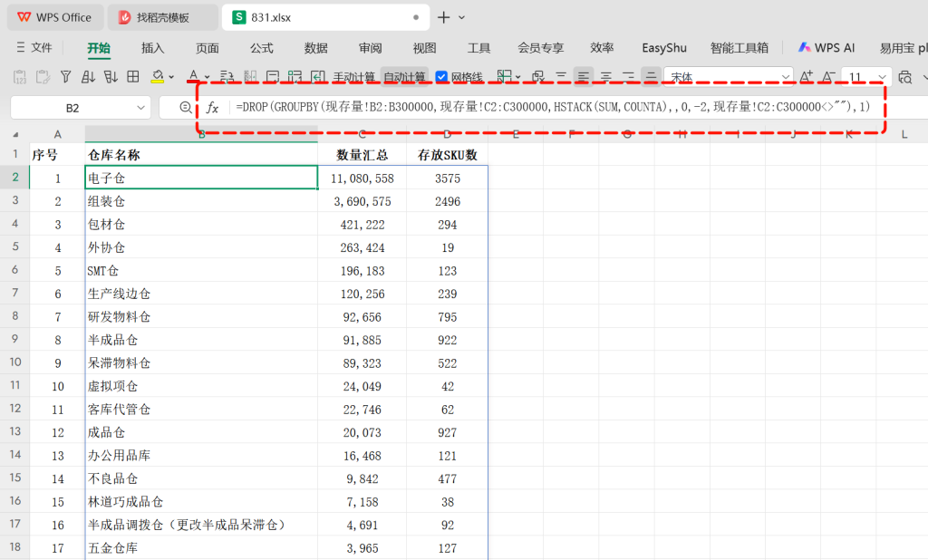Click cell containing 电子仓

pyautogui.click(x=201, y=178)
